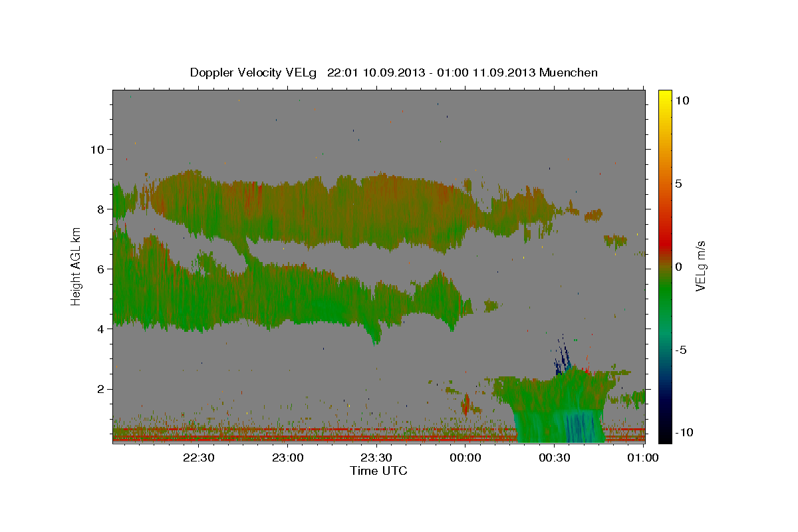Select the 23:30 time tick label

pos(376,458)
